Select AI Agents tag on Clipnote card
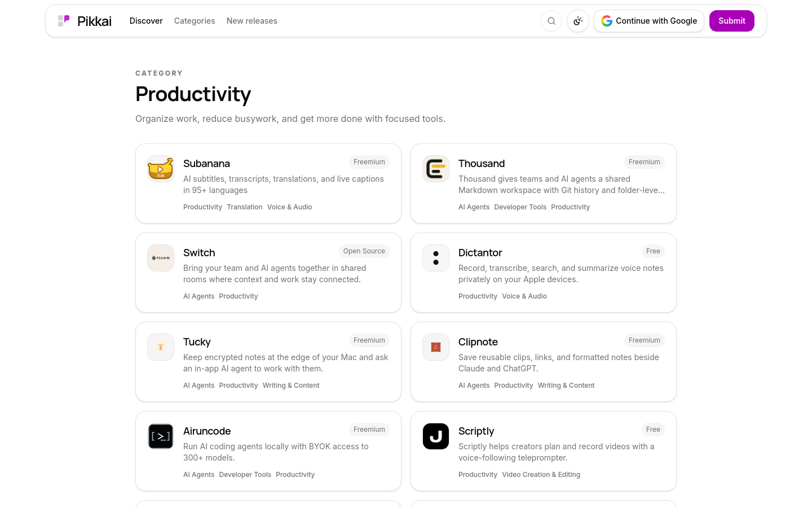The width and height of the screenshot is (812, 508). pos(474,386)
